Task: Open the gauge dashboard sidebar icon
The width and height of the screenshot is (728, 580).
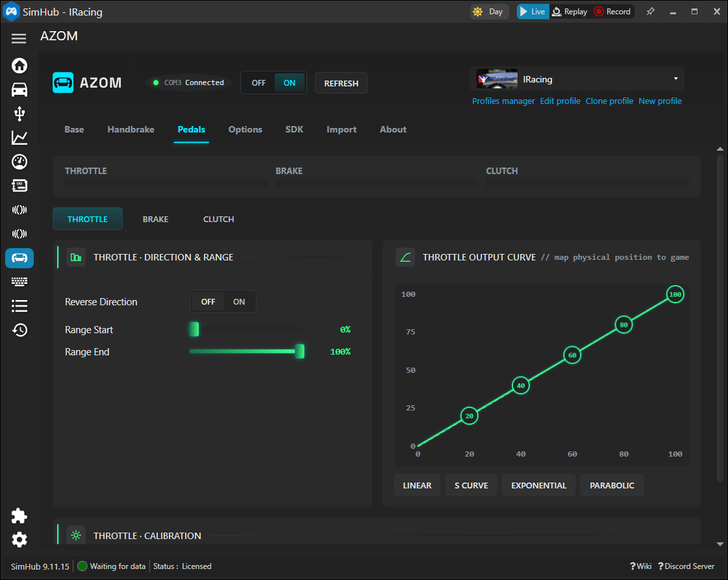Action: point(19,162)
